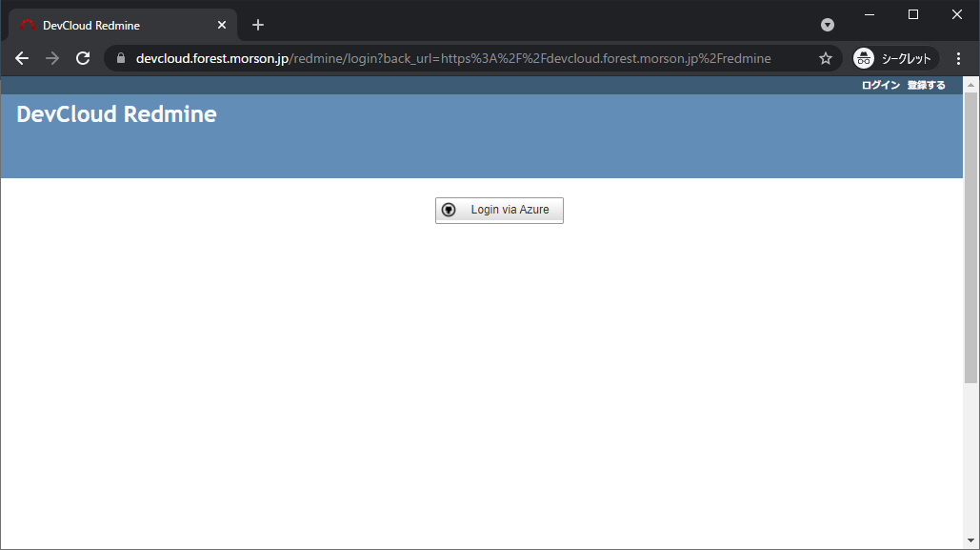Bookmark this page with star icon
980x550 pixels.
pos(825,58)
